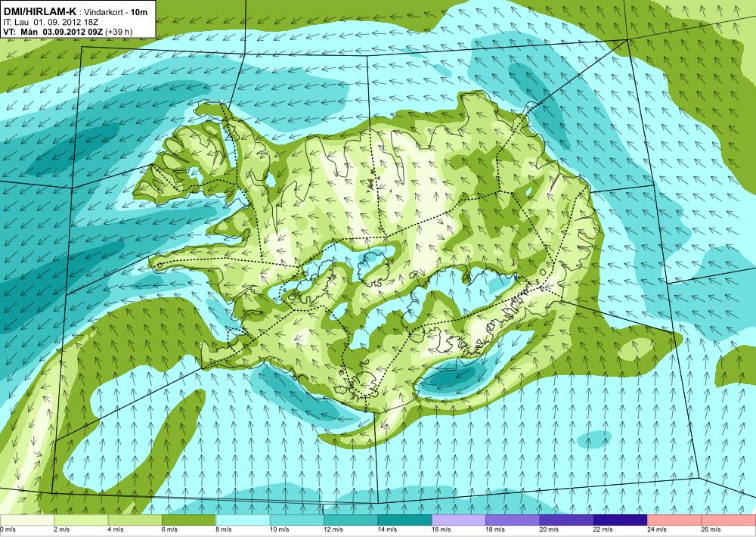Click the '18 m/s' legend label
Viewport: 756px width, 537px height.
tap(494, 529)
